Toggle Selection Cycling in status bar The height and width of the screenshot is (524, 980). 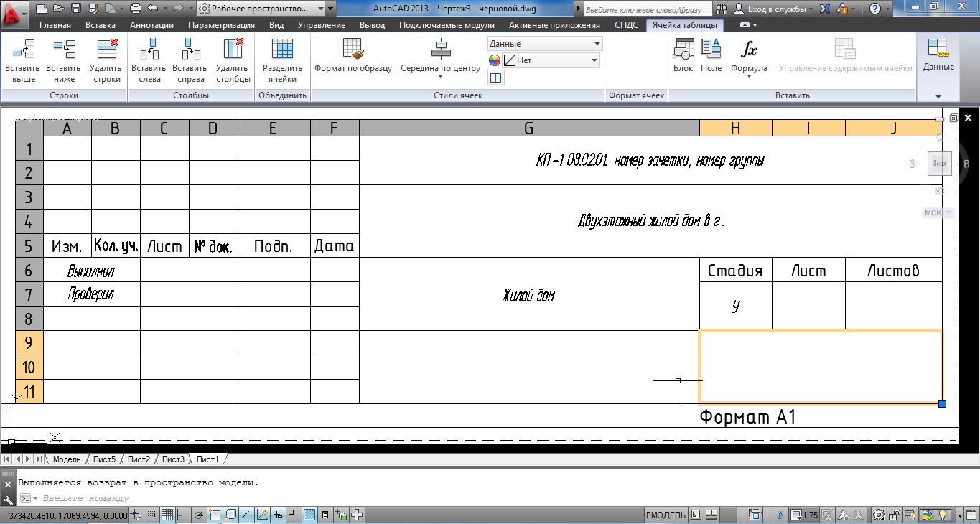[341, 515]
